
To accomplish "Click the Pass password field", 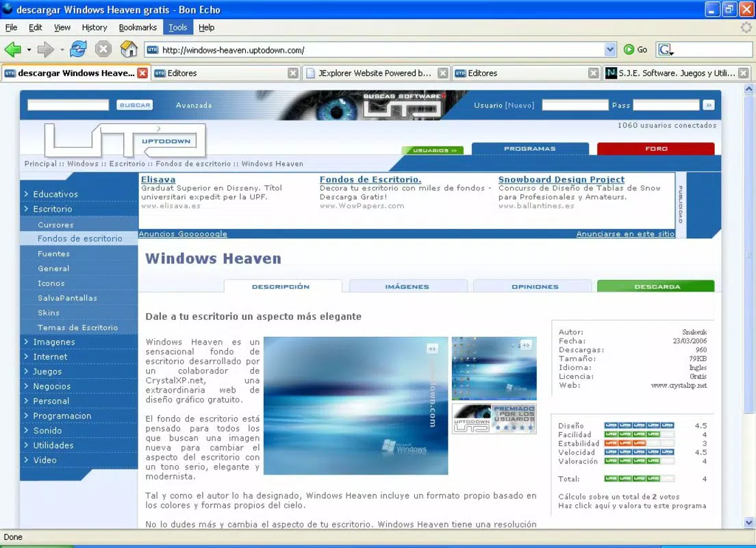I will tap(666, 105).
